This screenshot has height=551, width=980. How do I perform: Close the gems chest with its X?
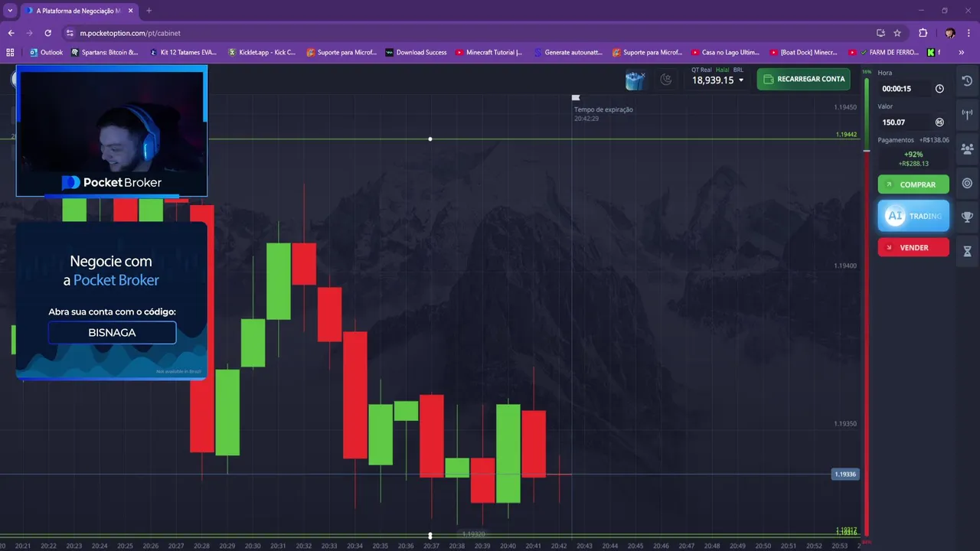click(x=643, y=74)
